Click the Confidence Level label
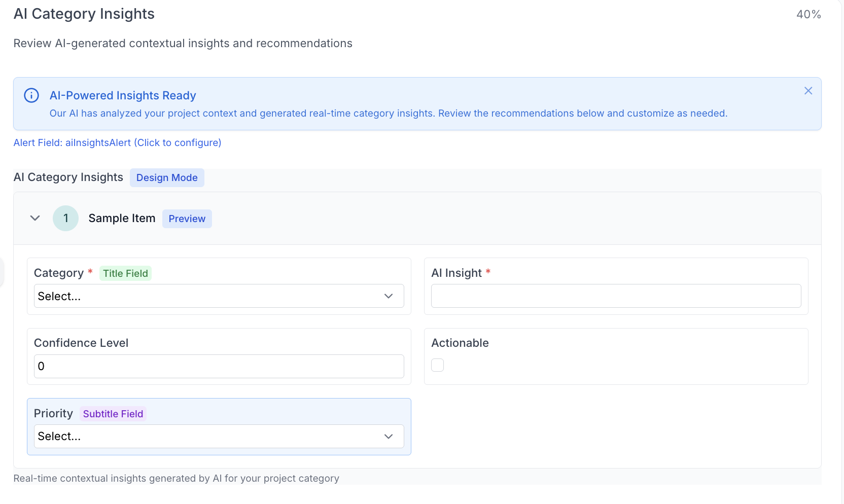The height and width of the screenshot is (504, 844). (x=81, y=343)
